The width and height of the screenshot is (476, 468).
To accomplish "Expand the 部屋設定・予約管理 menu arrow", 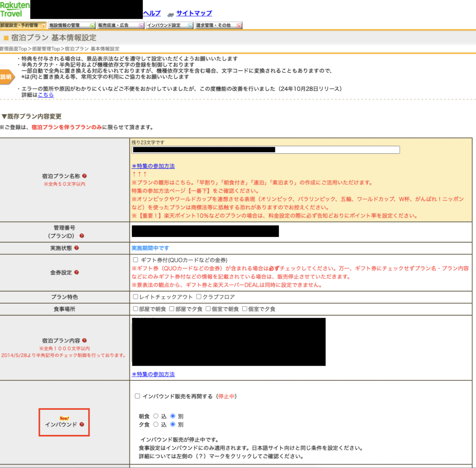I will click(43, 25).
